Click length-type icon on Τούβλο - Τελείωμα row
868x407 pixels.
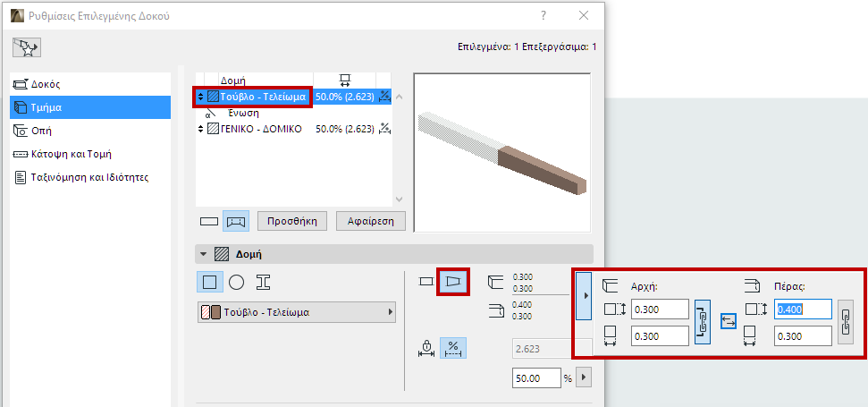click(x=384, y=97)
